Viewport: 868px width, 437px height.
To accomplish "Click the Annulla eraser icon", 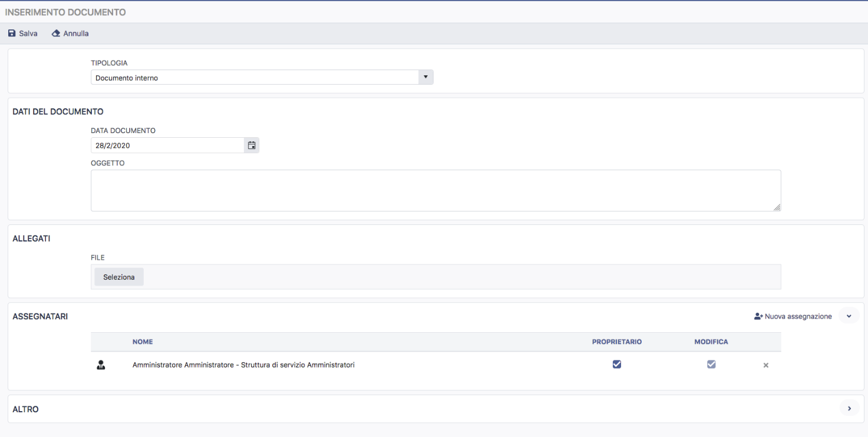I will click(56, 34).
